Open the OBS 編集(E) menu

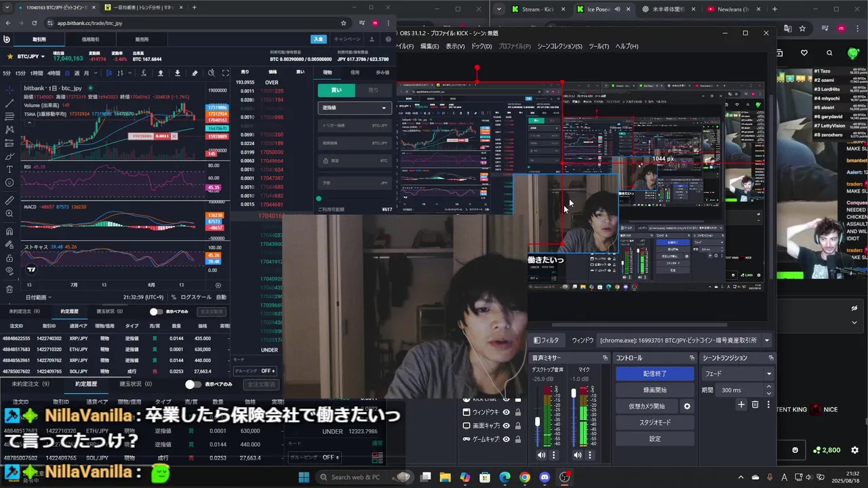429,46
